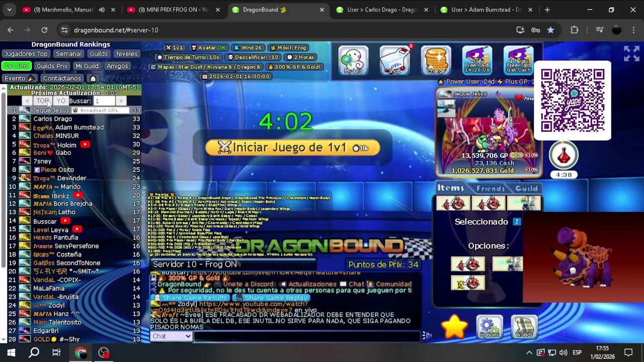This screenshot has width=644, height=362.
Task: Click the 4 Hours Free Cash icon
Action: click(518, 60)
